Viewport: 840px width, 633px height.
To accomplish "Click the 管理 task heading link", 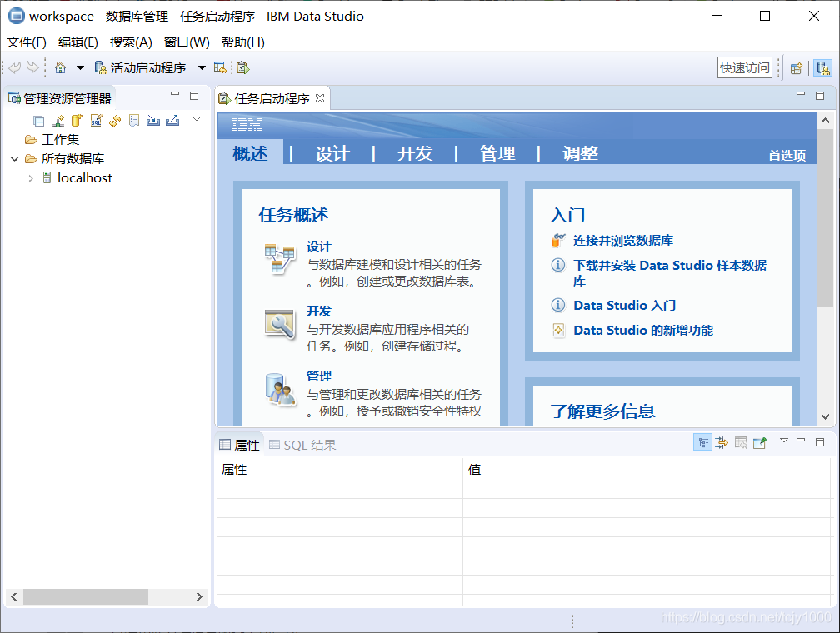I will tap(318, 376).
